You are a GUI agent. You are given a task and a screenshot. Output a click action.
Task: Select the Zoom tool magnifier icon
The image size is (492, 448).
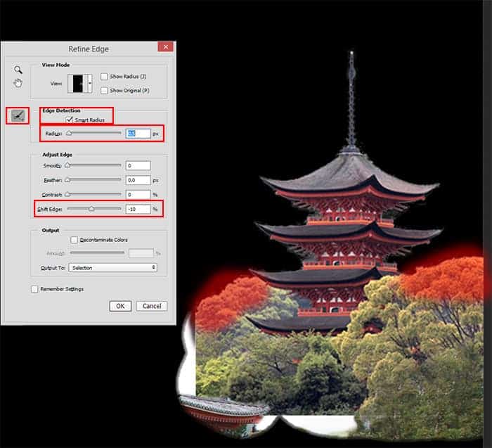(x=18, y=70)
